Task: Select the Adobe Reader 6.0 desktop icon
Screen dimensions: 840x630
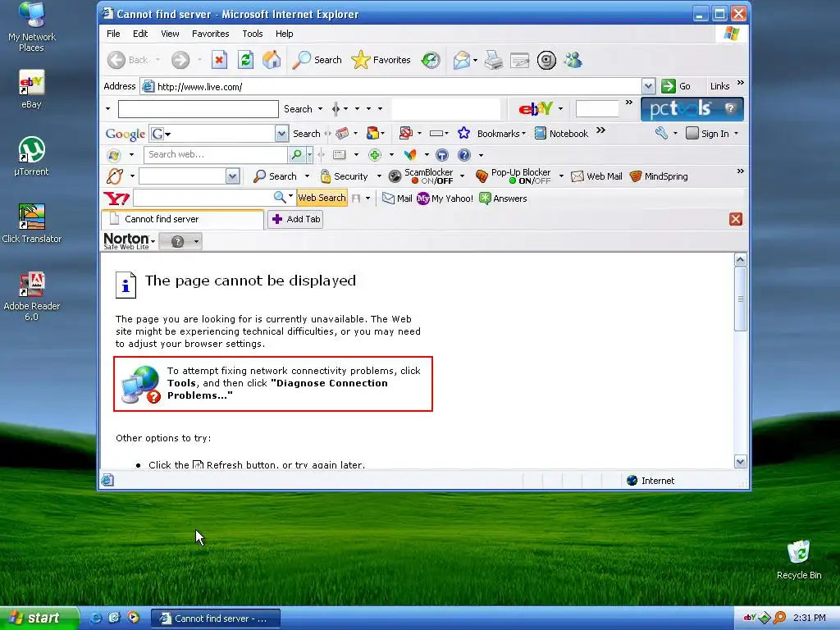Action: (x=32, y=296)
